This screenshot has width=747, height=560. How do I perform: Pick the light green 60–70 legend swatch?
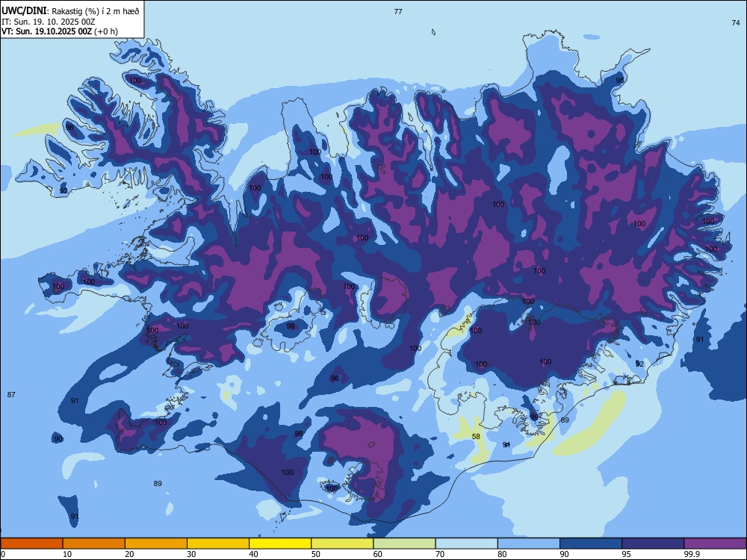click(404, 544)
